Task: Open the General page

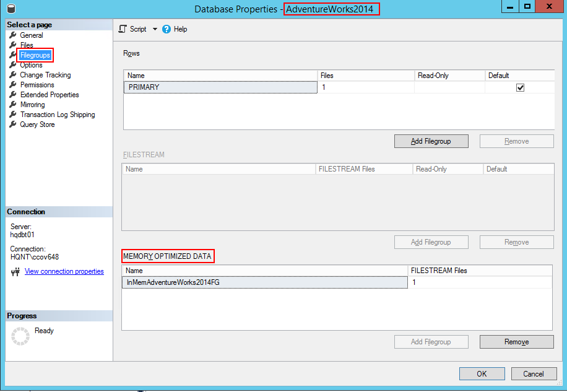Action: point(32,35)
